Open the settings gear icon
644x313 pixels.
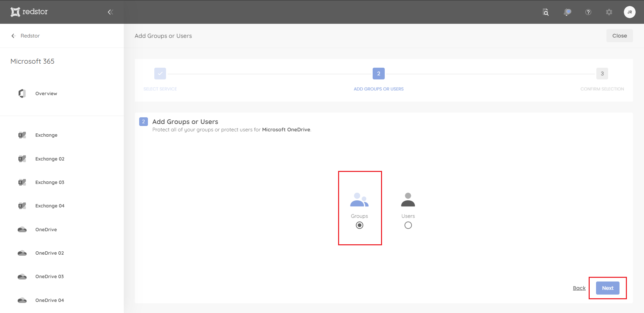click(x=609, y=12)
